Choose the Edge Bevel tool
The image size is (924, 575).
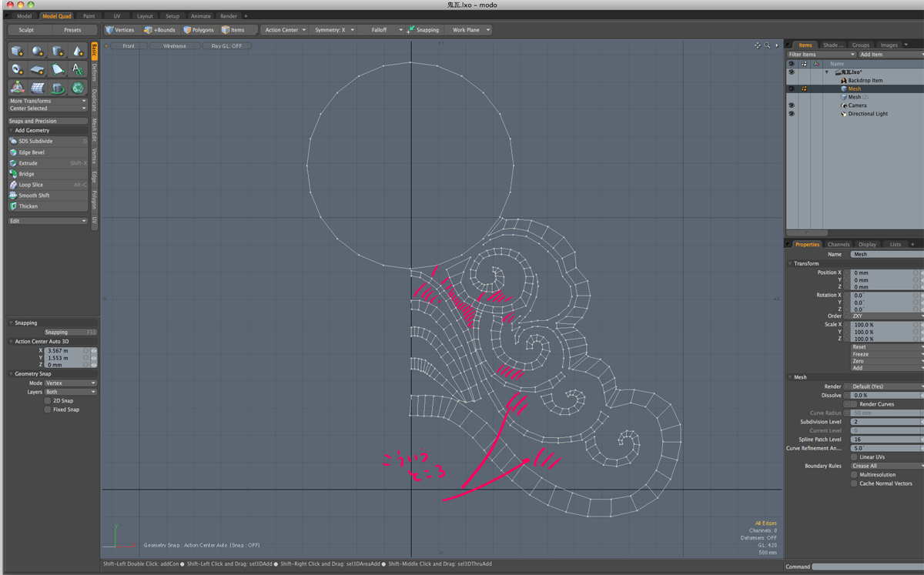[48, 152]
